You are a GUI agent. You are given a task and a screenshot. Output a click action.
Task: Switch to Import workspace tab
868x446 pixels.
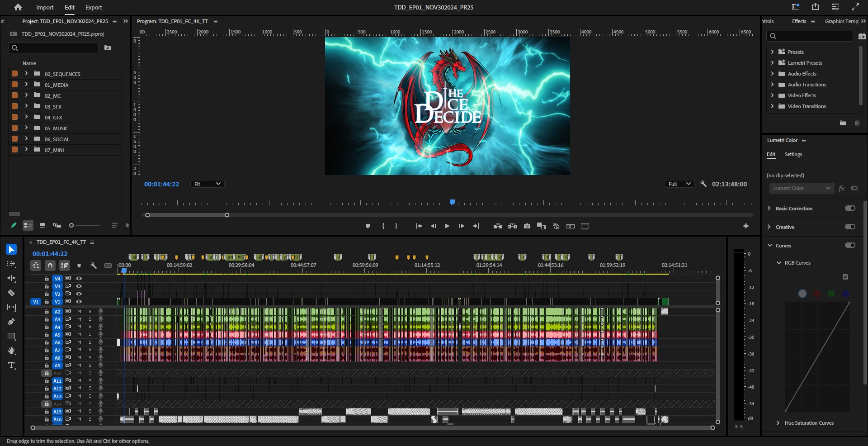45,7
